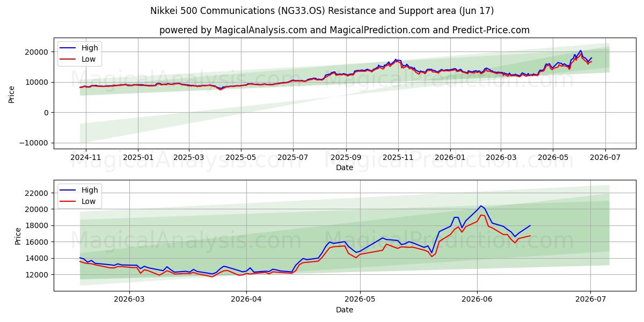Click the top chart 'Date' x-axis label
Screen dimensions: 644x322
(x=345, y=167)
